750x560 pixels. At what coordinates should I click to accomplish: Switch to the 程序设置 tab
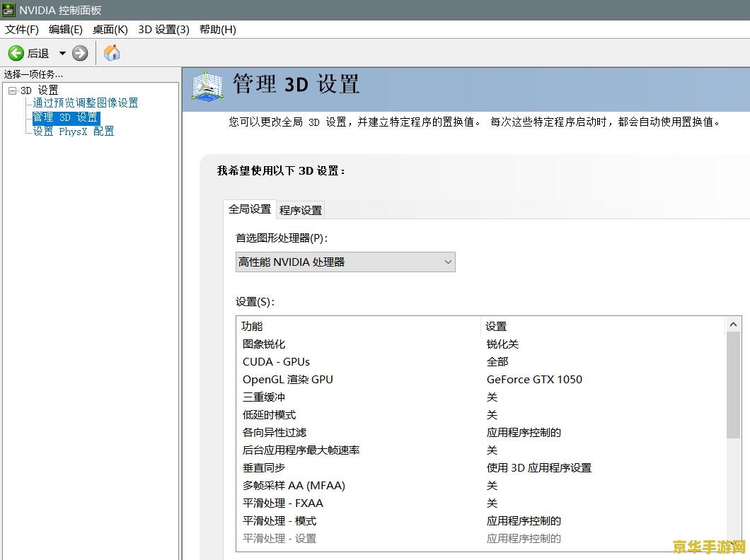pos(301,210)
